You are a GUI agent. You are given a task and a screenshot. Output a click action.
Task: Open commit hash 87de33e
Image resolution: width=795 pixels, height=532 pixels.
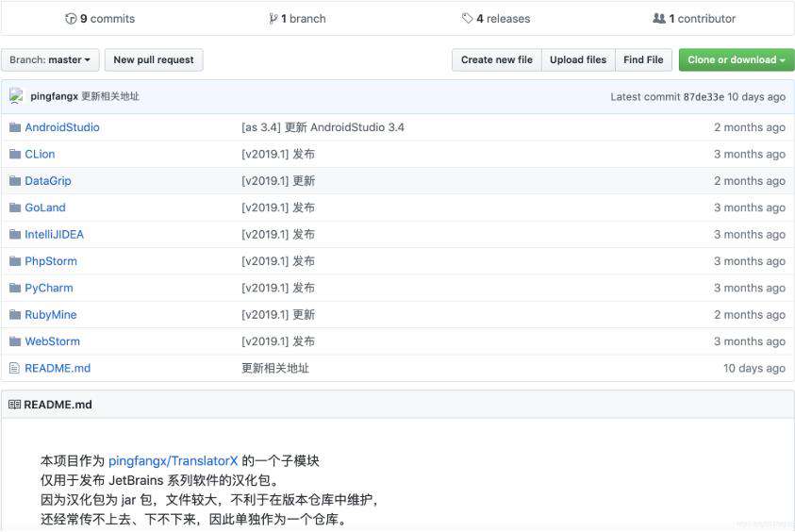(x=704, y=97)
